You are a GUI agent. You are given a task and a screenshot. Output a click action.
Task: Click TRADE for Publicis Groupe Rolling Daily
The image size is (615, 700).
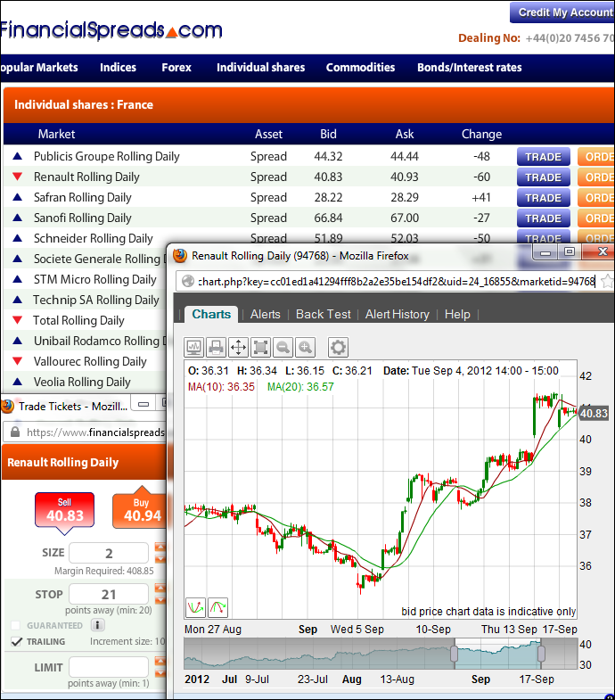[543, 157]
